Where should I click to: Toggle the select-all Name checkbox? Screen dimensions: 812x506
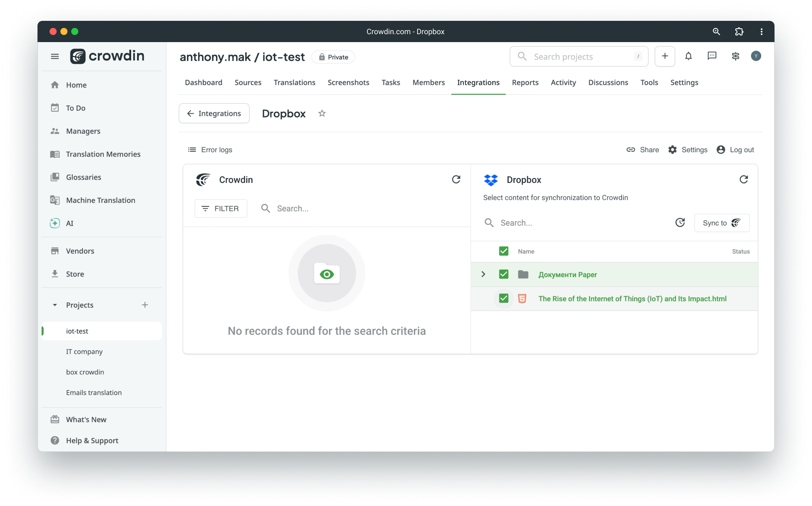503,251
